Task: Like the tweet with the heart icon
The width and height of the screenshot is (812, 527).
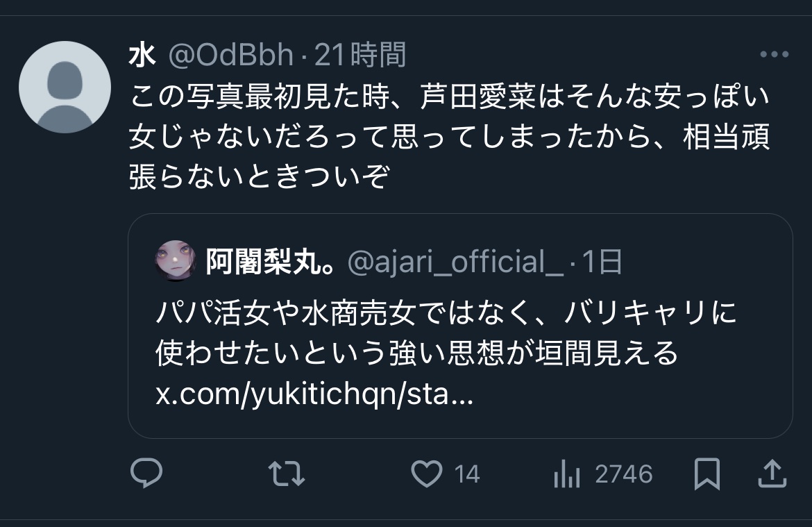Action: pyautogui.click(x=426, y=474)
